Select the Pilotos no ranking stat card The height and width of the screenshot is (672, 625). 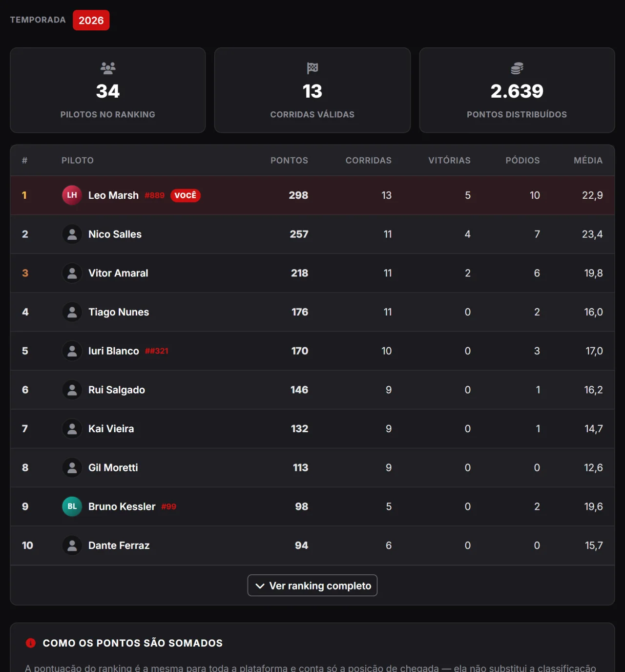click(x=108, y=90)
